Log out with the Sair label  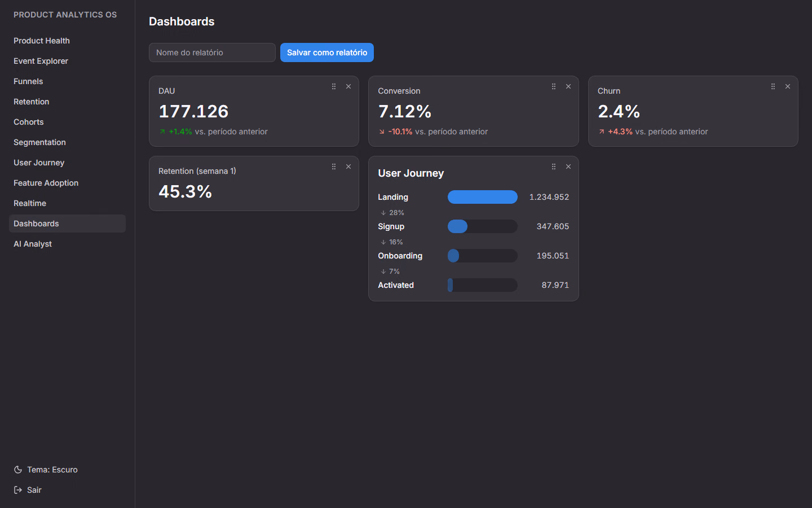point(34,490)
